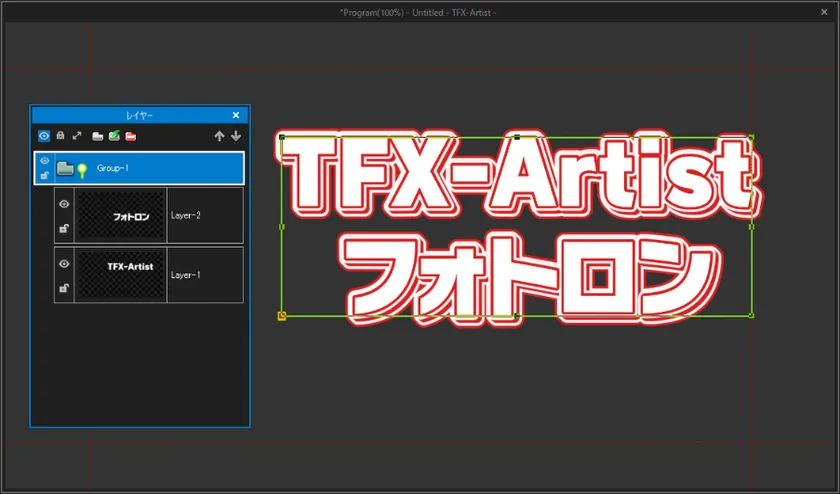Click the eye icon in the layer toolbar
The height and width of the screenshot is (494, 840).
tap(44, 136)
